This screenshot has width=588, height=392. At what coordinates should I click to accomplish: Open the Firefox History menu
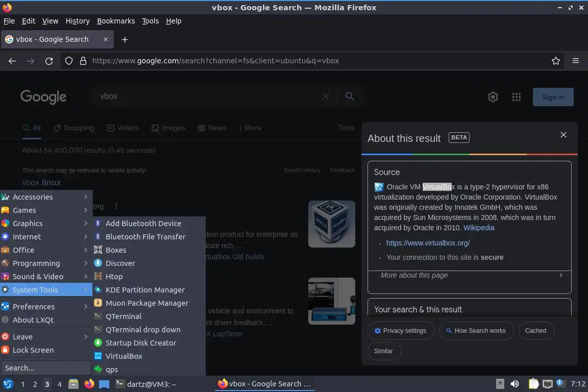[78, 21]
